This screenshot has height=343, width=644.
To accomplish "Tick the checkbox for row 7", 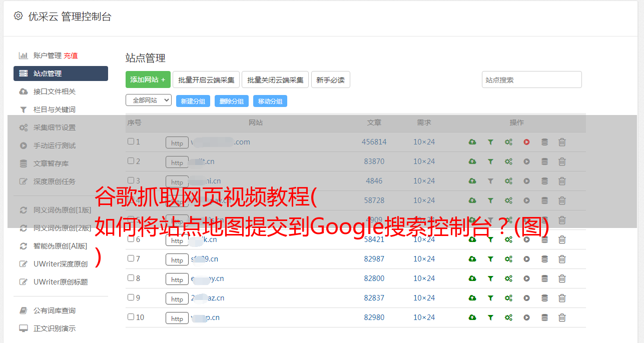I will click(131, 258).
